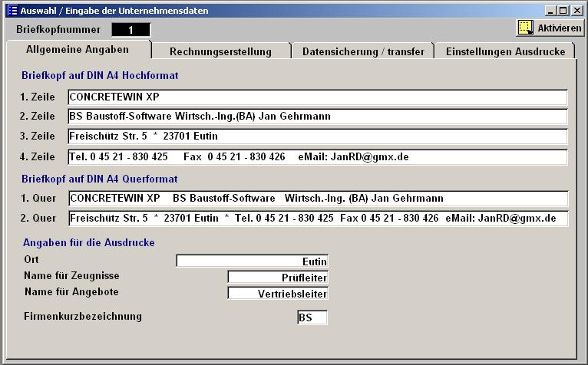Viewport: 588px width, 365px height.
Task: Click the window system menu icon
Action: point(12,11)
